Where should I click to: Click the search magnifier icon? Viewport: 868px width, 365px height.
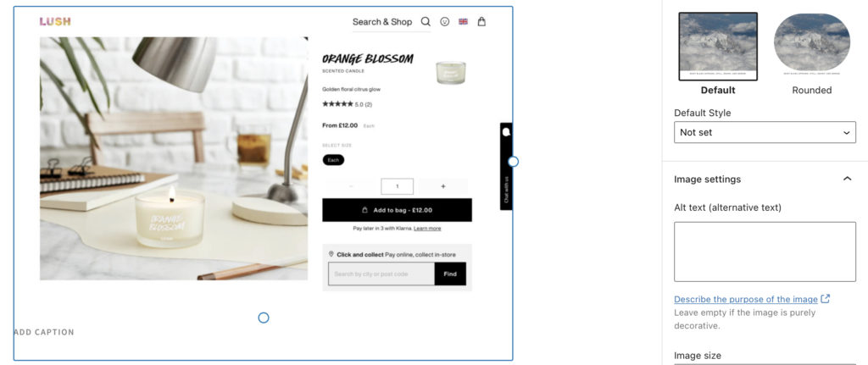[426, 21]
